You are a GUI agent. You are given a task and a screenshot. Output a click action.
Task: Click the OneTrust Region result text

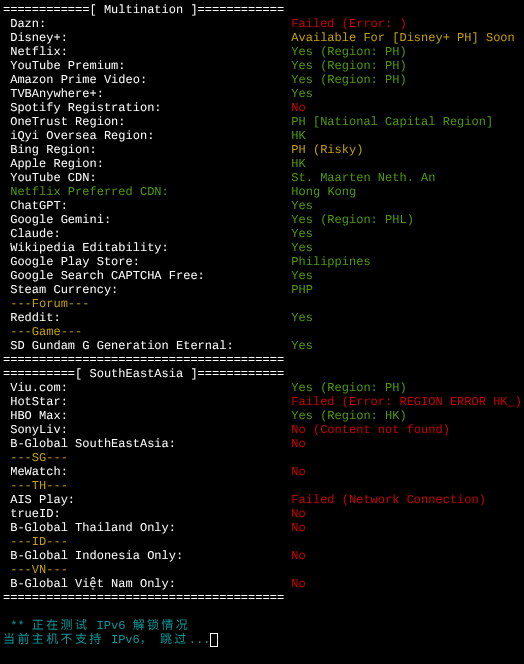pyautogui.click(x=391, y=122)
